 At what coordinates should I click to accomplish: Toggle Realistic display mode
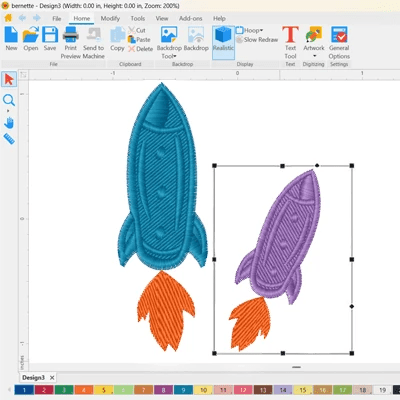pyautogui.click(x=223, y=42)
